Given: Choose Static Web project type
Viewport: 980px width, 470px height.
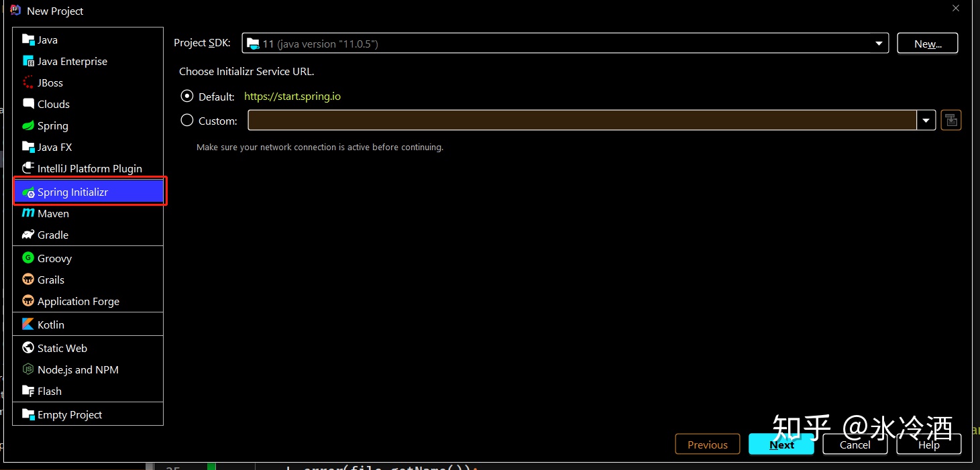Looking at the screenshot, I should pos(88,348).
